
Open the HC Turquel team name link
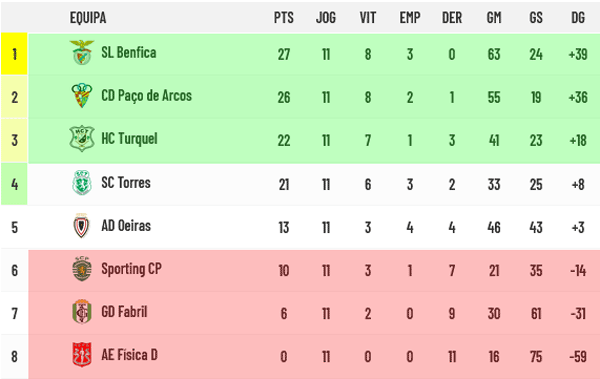pos(129,139)
